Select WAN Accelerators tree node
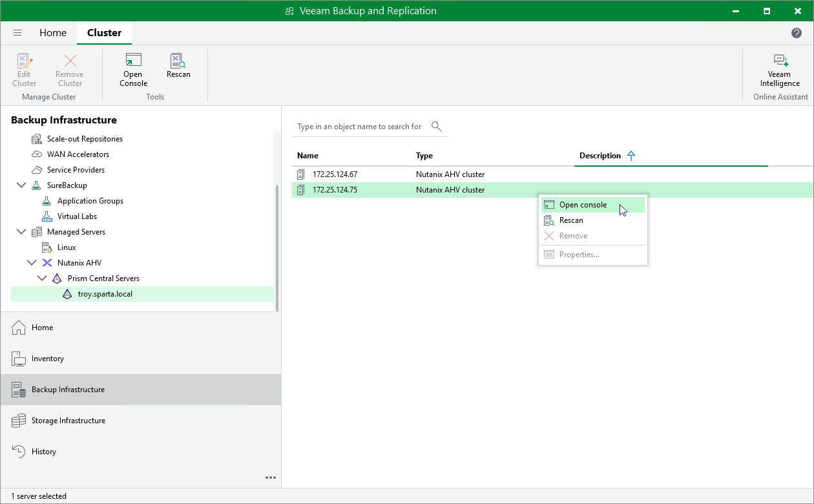Image resolution: width=814 pixels, height=504 pixels. pos(78,154)
